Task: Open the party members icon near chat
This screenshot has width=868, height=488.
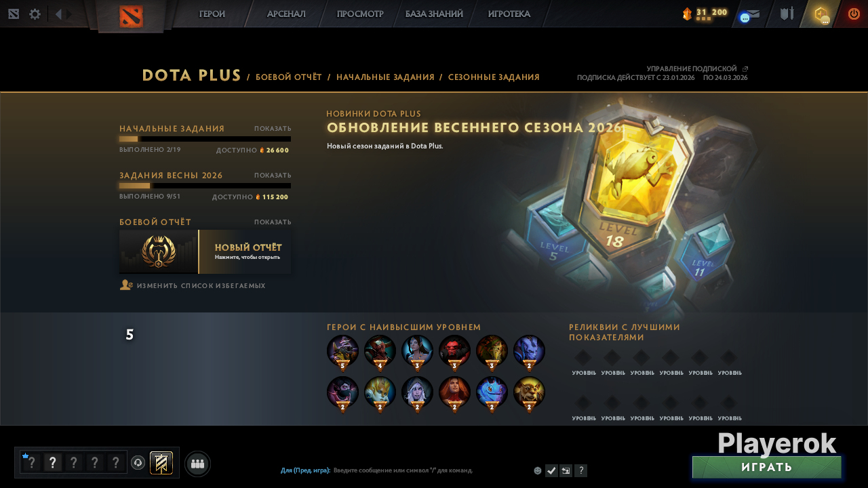Action: pyautogui.click(x=197, y=464)
